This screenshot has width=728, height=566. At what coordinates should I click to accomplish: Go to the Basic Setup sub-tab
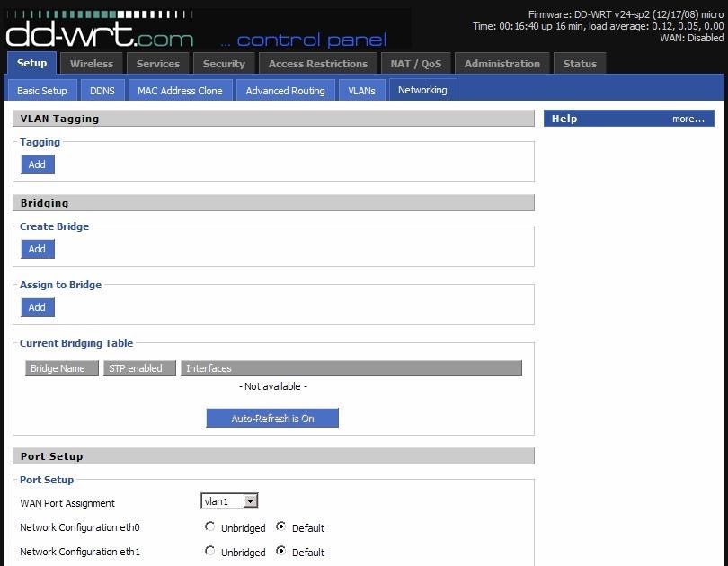coord(41,91)
